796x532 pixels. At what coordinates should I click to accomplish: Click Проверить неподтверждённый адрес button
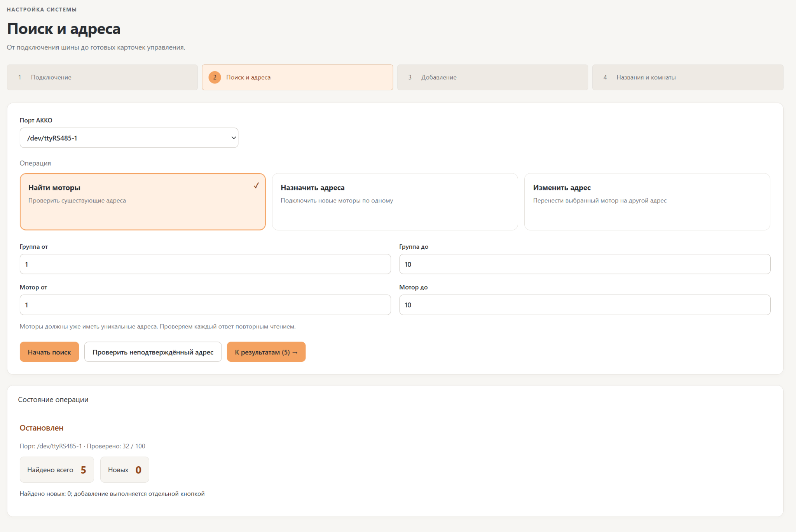[153, 352]
